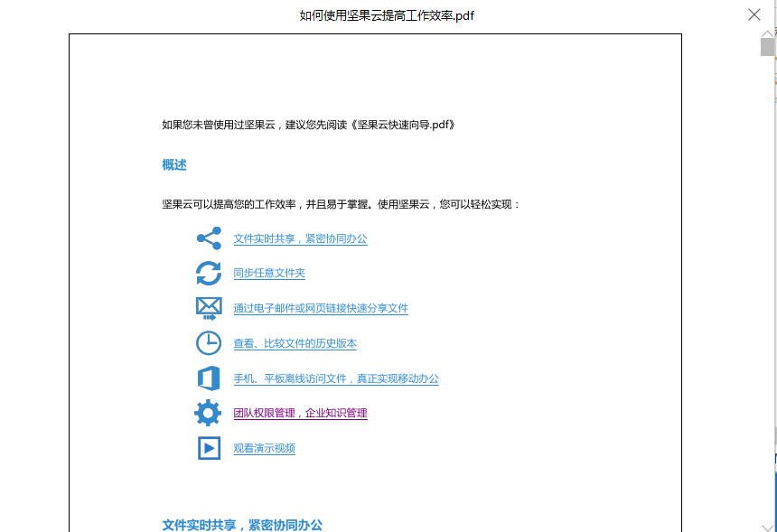Click the file title 如何使用坚果云提高工作效率.pdf
Viewport: 777px width, 532px height.
(387, 16)
